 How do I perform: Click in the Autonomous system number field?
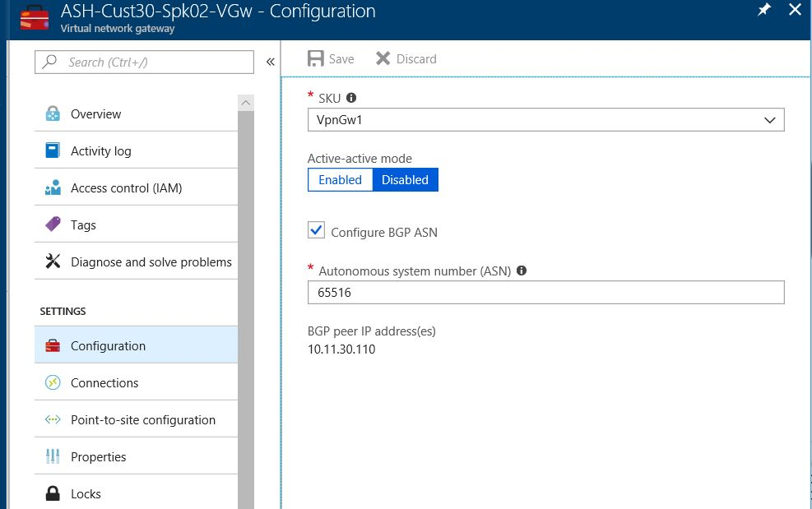click(545, 292)
